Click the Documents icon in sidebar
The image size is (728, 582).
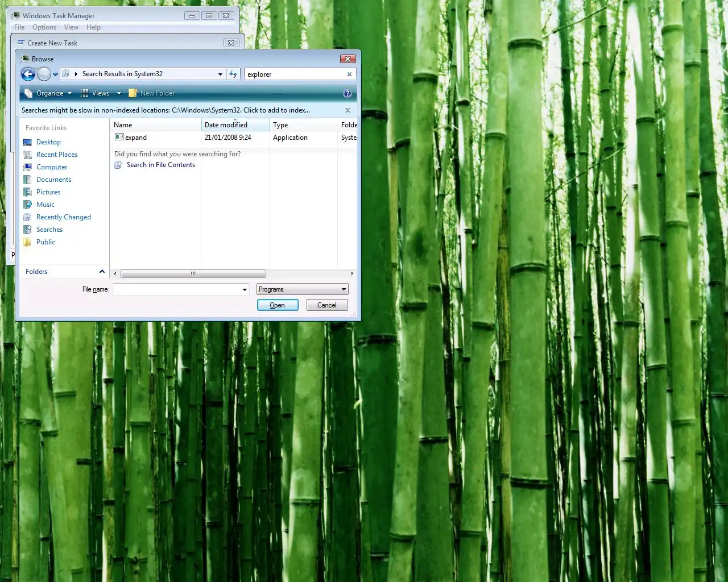pyautogui.click(x=27, y=180)
